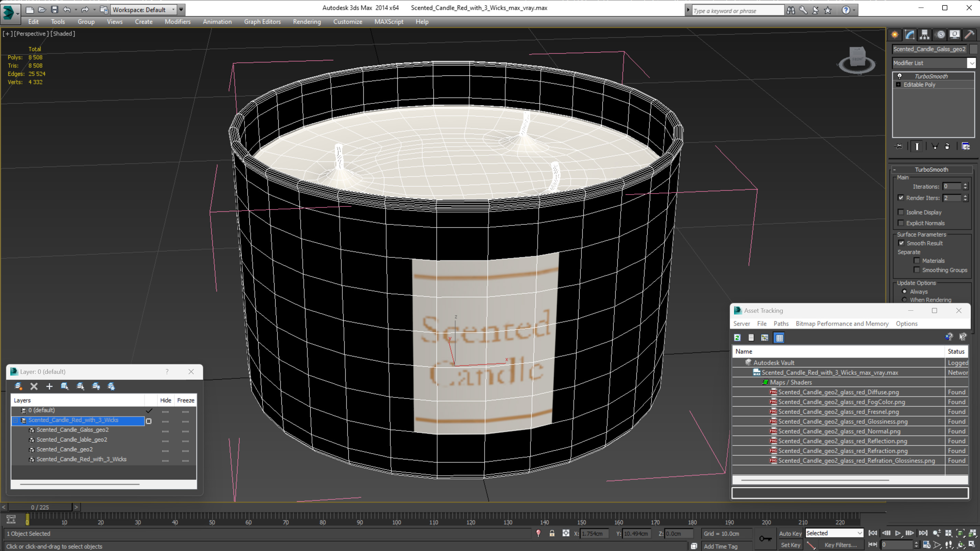Expand the Editable Poly modifier
The image size is (980, 551).
(898, 84)
